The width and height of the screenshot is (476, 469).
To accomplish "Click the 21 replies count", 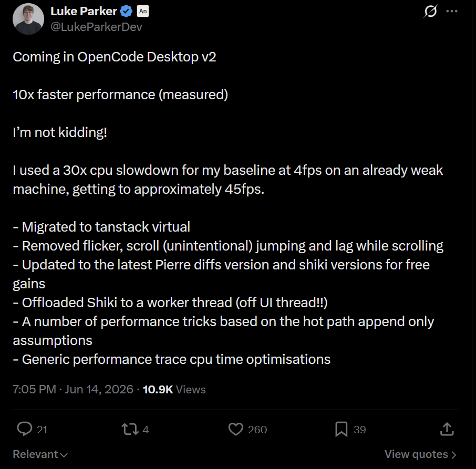I will coord(42,430).
